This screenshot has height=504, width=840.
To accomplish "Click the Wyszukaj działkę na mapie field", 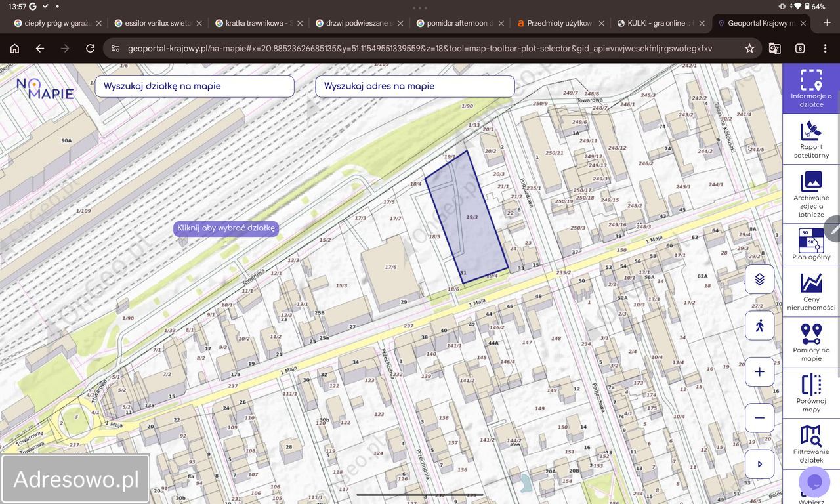I will click(194, 87).
